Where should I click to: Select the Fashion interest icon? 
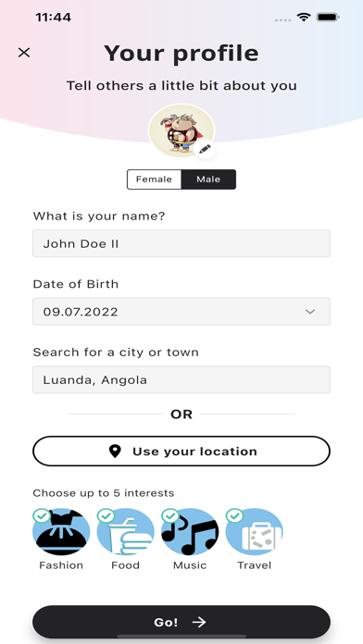coord(61,532)
